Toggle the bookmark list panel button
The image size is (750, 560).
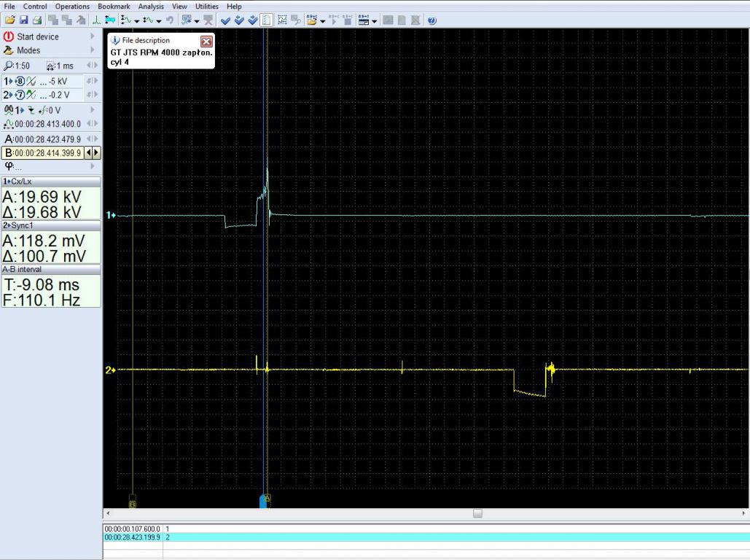(x=267, y=20)
